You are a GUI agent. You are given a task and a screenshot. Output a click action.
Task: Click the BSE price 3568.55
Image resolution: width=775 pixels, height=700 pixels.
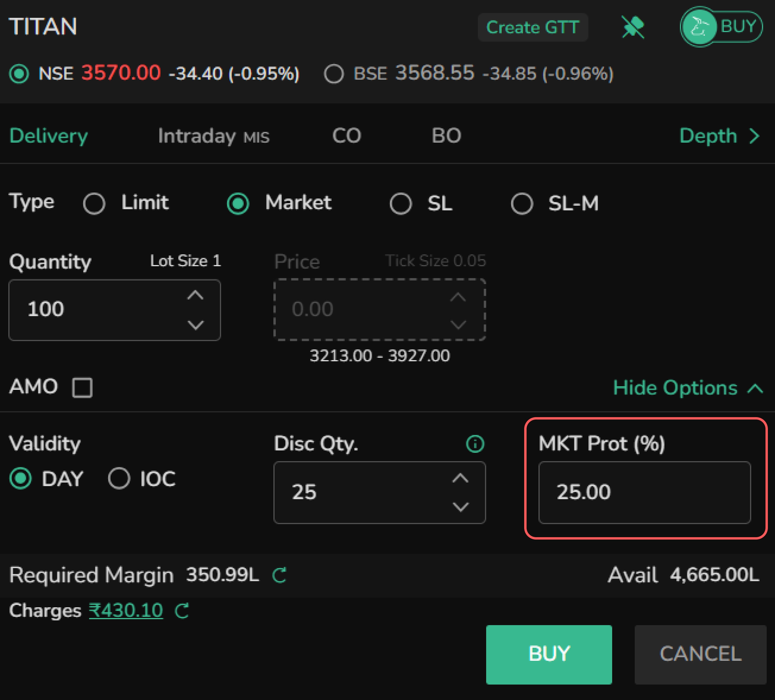[x=435, y=73]
